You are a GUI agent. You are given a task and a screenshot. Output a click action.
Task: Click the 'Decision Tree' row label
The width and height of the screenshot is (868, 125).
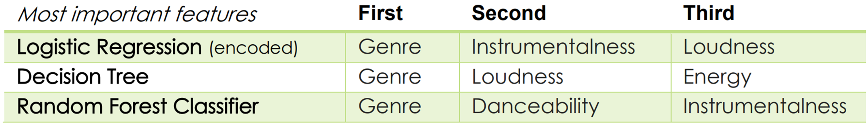[x=82, y=77]
